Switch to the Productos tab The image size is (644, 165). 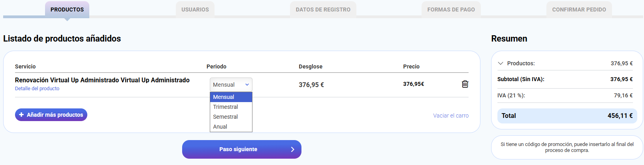67,9
